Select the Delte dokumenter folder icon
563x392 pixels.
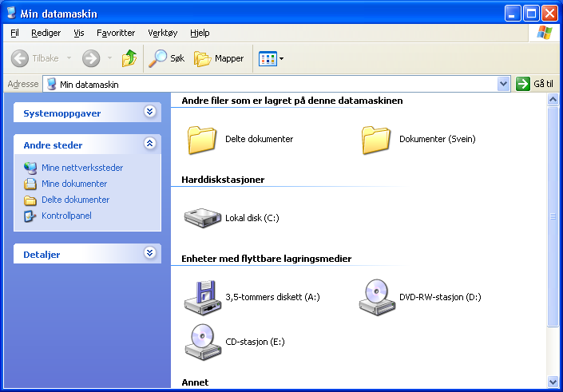click(x=202, y=140)
